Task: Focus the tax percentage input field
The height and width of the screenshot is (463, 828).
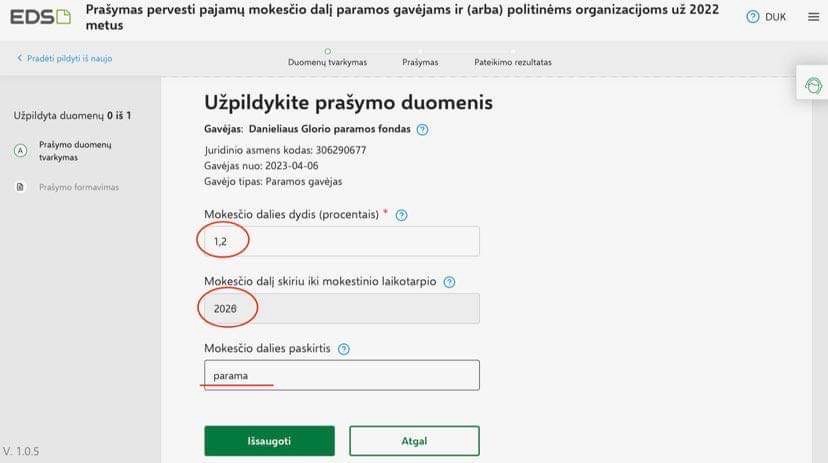Action: coord(341,241)
